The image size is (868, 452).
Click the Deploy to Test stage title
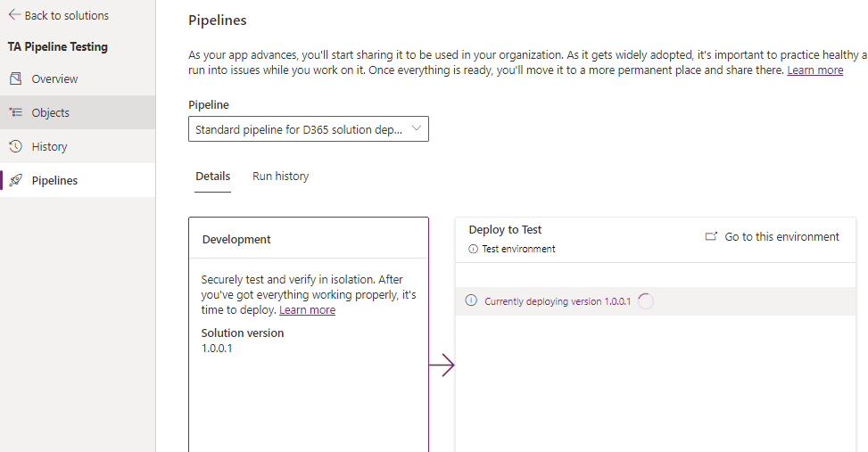point(505,229)
